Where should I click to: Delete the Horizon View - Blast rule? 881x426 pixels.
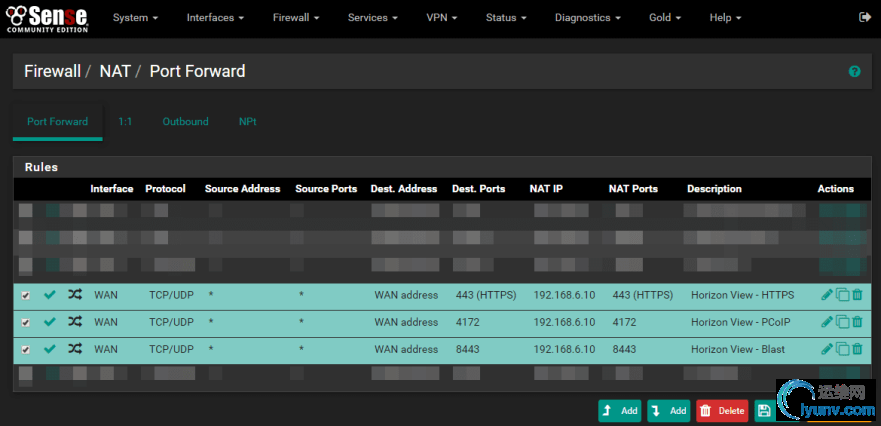[x=857, y=349]
